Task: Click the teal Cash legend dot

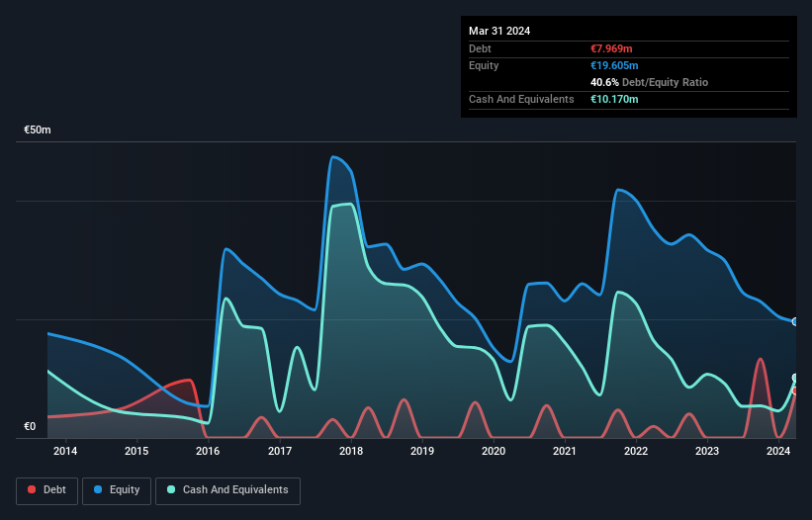Action: click(x=171, y=489)
